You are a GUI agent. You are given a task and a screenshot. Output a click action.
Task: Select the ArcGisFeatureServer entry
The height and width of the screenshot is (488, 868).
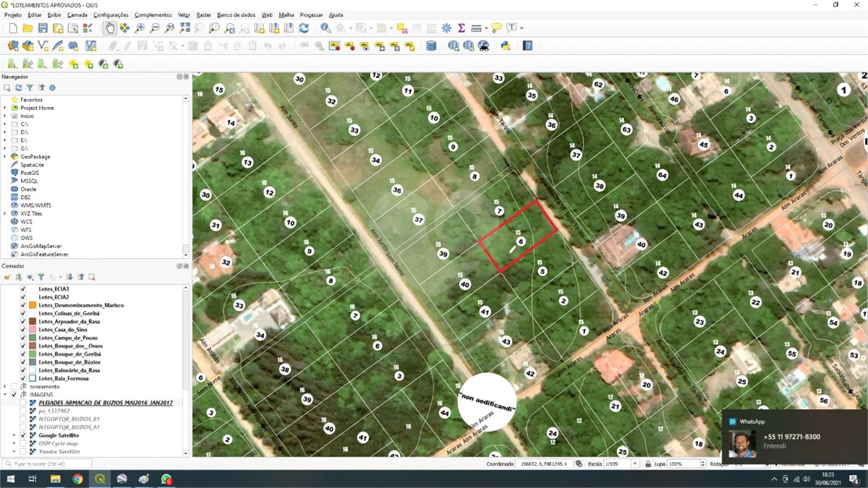click(44, 254)
